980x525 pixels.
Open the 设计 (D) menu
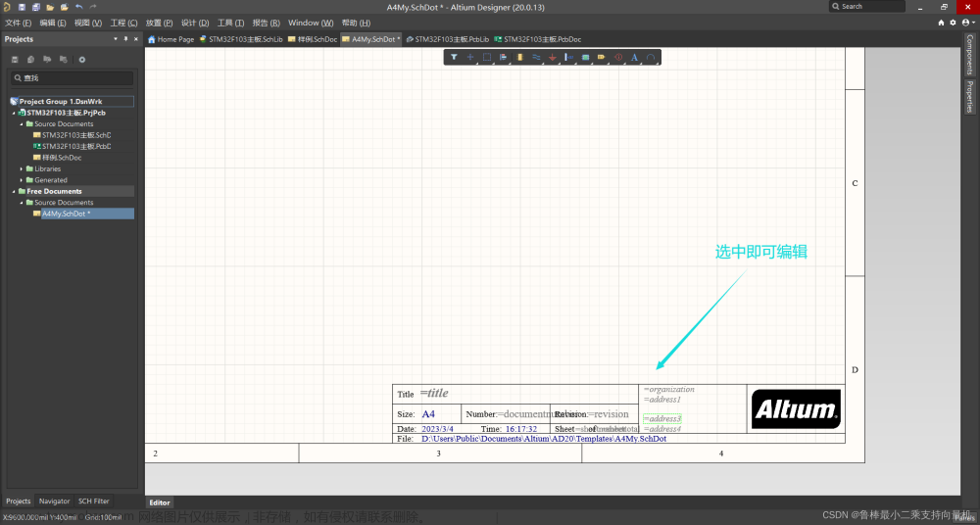click(195, 23)
